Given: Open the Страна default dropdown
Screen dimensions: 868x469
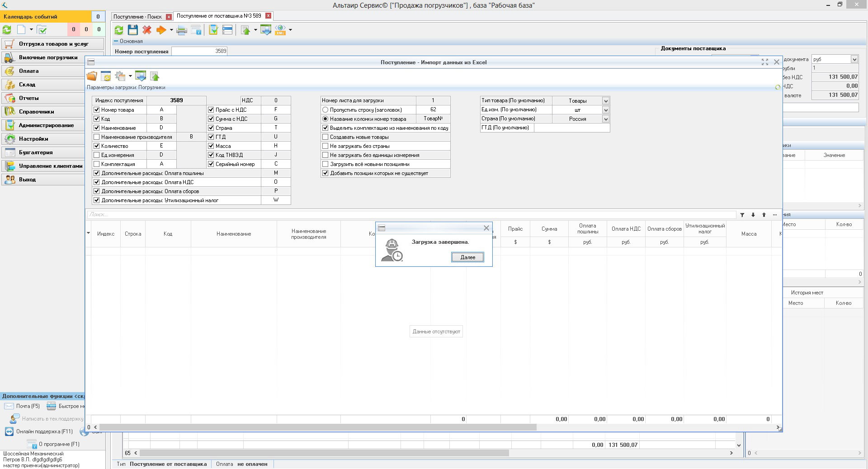Looking at the screenshot, I should 606,118.
